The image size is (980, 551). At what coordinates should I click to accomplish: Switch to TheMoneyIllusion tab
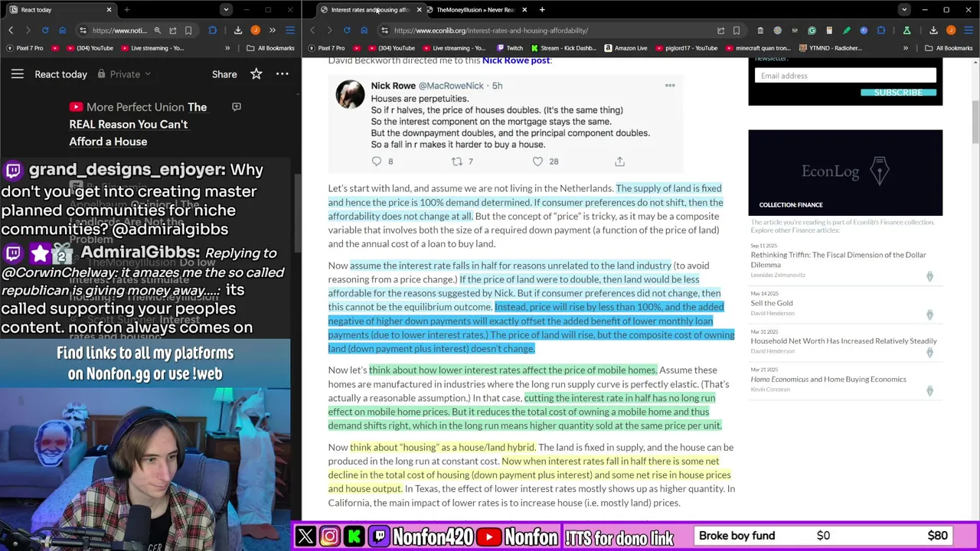point(475,10)
